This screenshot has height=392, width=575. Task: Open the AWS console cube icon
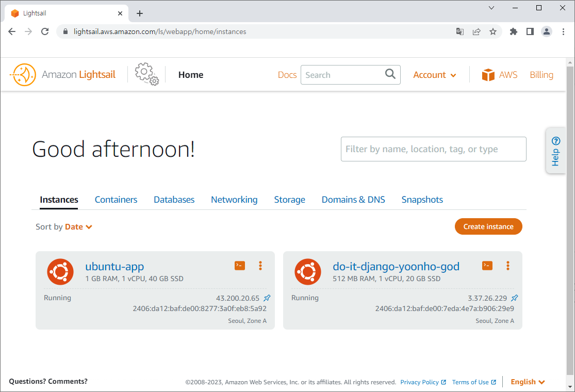click(488, 75)
